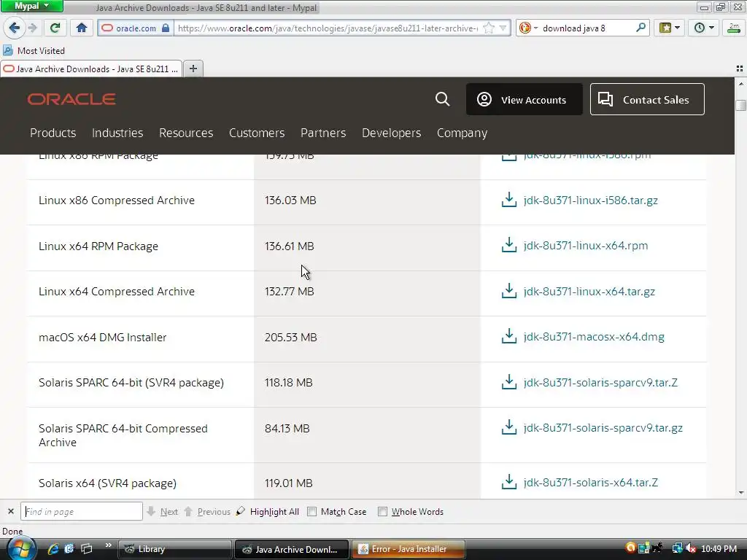This screenshot has height=560, width=747.
Task: Click the scrollbar up arrow
Action: (x=741, y=84)
